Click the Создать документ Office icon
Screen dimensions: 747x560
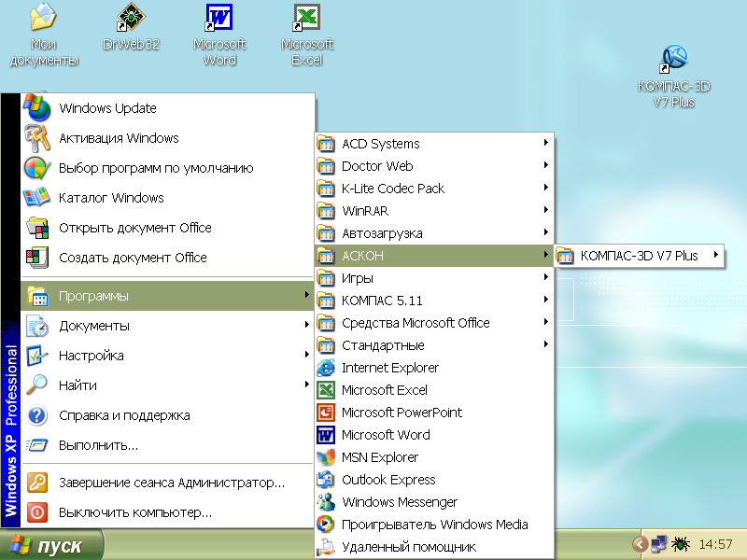pos(37,258)
